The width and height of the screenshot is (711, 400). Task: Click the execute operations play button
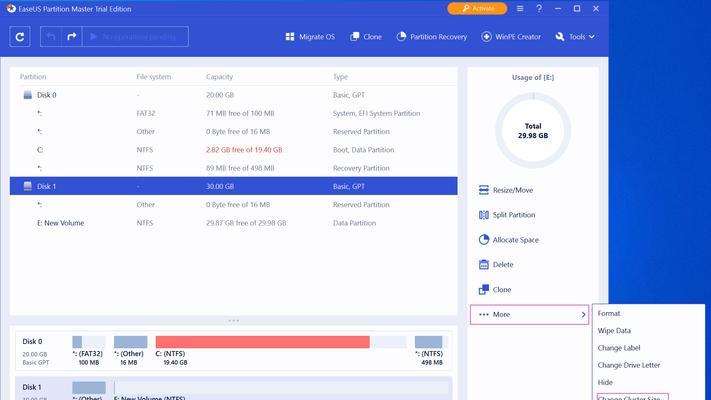click(x=135, y=37)
